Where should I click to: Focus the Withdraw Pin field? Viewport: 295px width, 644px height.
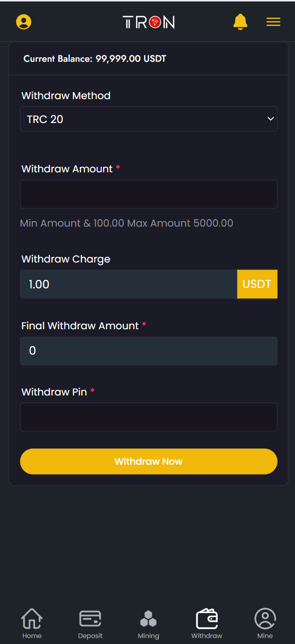point(148,417)
